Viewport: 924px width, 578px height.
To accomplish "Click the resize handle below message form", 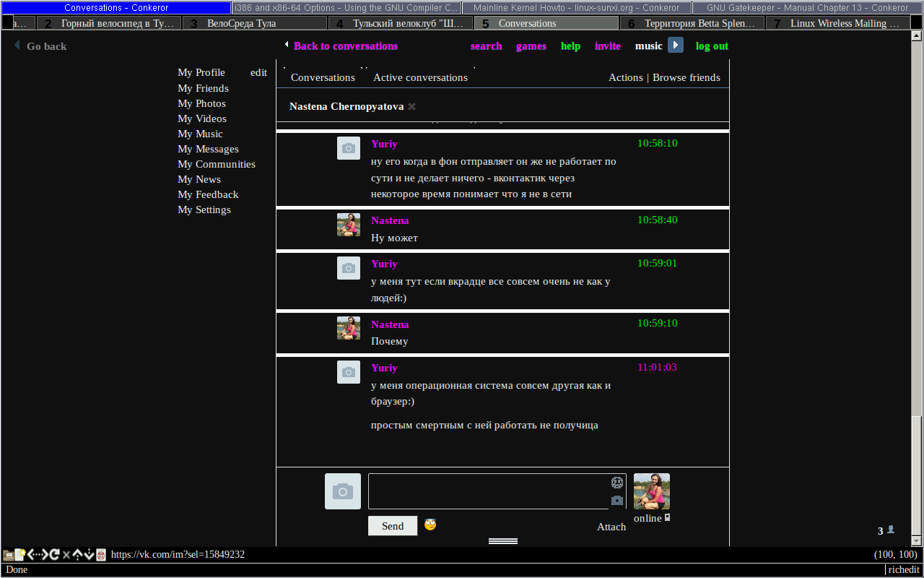I will point(503,540).
